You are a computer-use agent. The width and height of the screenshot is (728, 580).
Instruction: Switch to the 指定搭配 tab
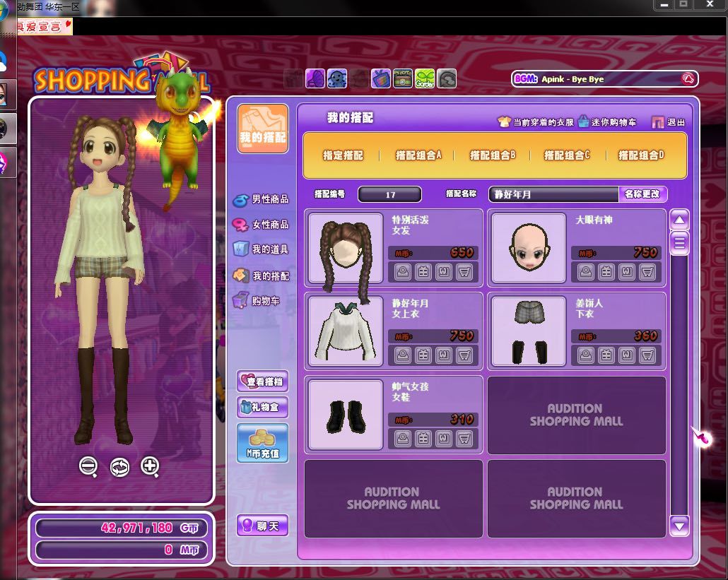[x=343, y=155]
